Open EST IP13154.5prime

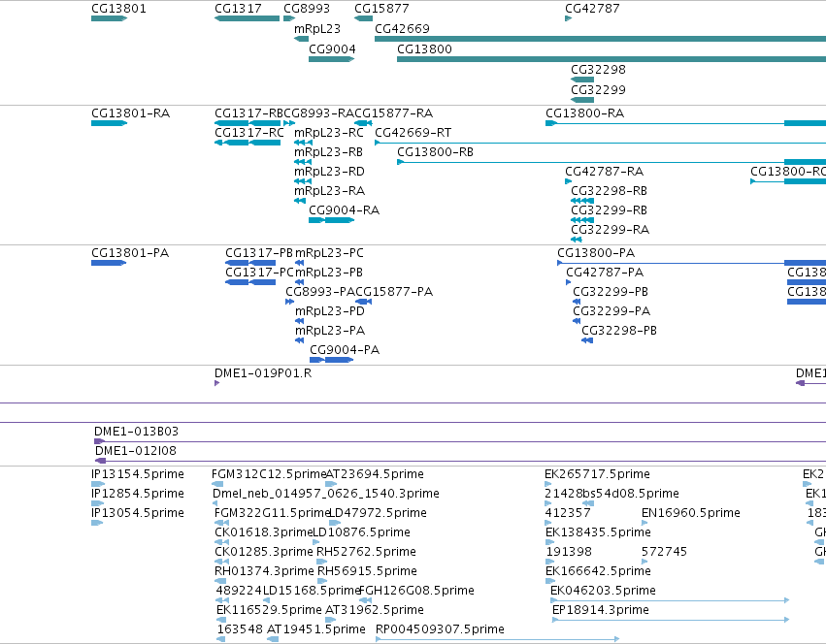[x=138, y=474]
